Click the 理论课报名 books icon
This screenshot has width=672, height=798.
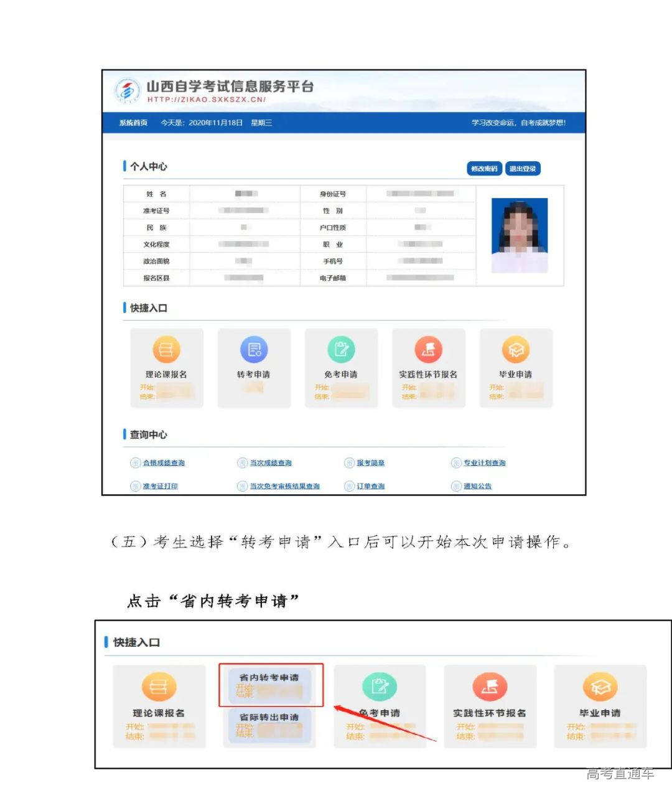click(167, 350)
